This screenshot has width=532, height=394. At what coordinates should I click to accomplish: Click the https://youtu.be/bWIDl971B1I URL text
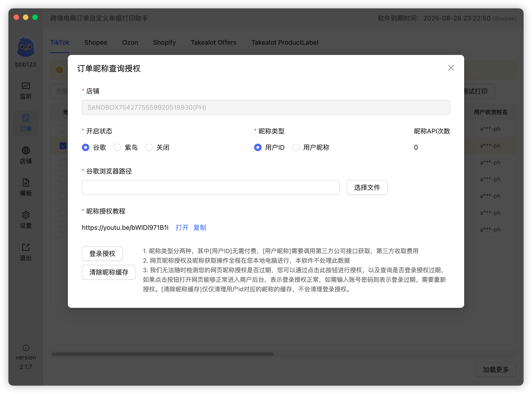[125, 228]
